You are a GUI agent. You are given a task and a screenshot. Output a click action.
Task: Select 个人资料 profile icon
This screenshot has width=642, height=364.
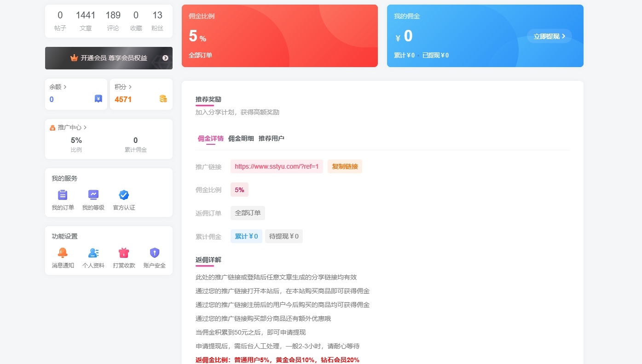click(93, 252)
